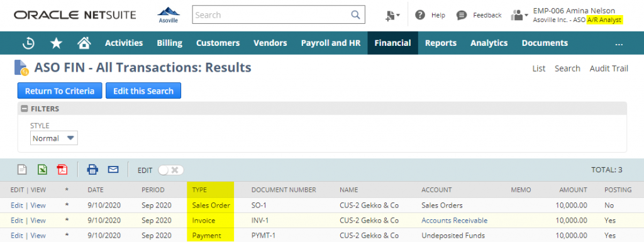The image size is (644, 242).
Task: Open the Shortcuts star icon
Action: (x=56, y=43)
